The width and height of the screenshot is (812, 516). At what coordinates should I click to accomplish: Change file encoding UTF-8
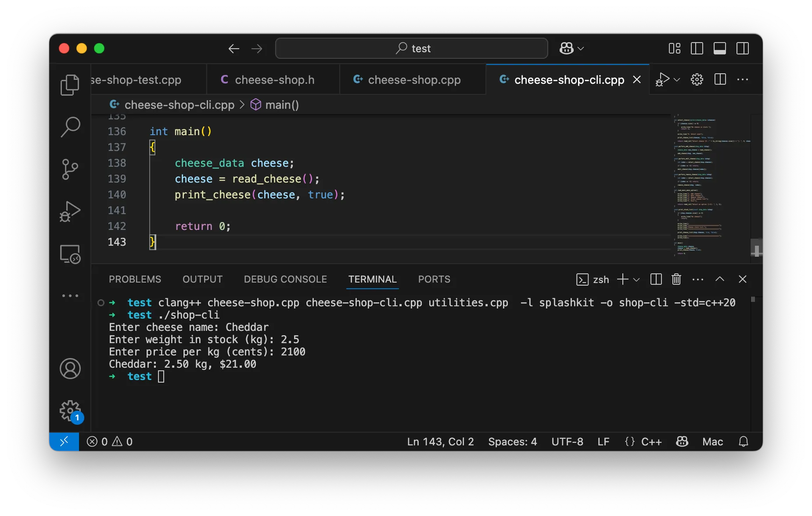[x=567, y=441]
